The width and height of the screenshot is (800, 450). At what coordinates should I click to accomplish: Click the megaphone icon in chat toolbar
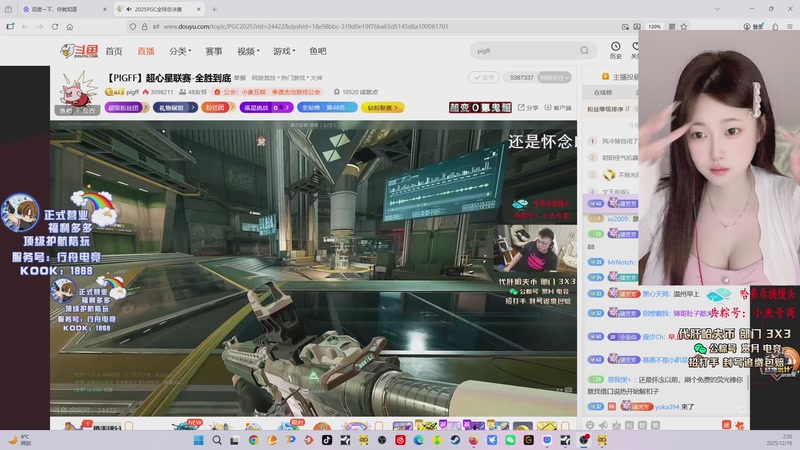603,425
